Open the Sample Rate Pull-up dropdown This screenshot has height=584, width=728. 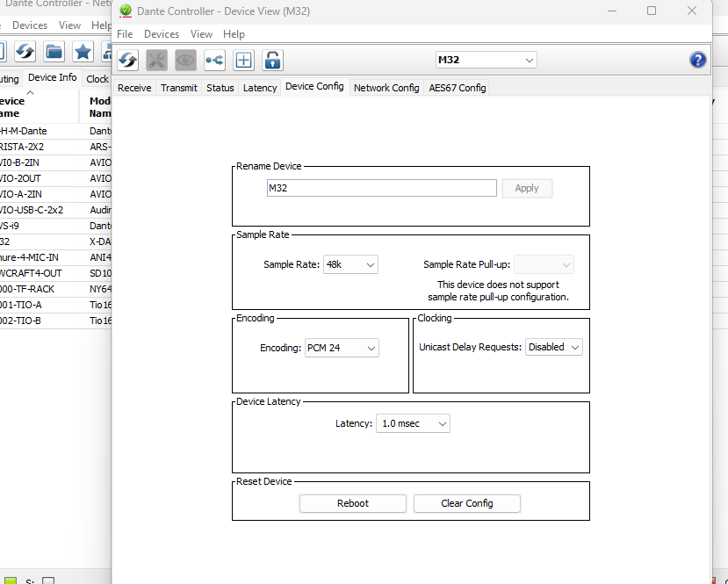pyautogui.click(x=544, y=264)
